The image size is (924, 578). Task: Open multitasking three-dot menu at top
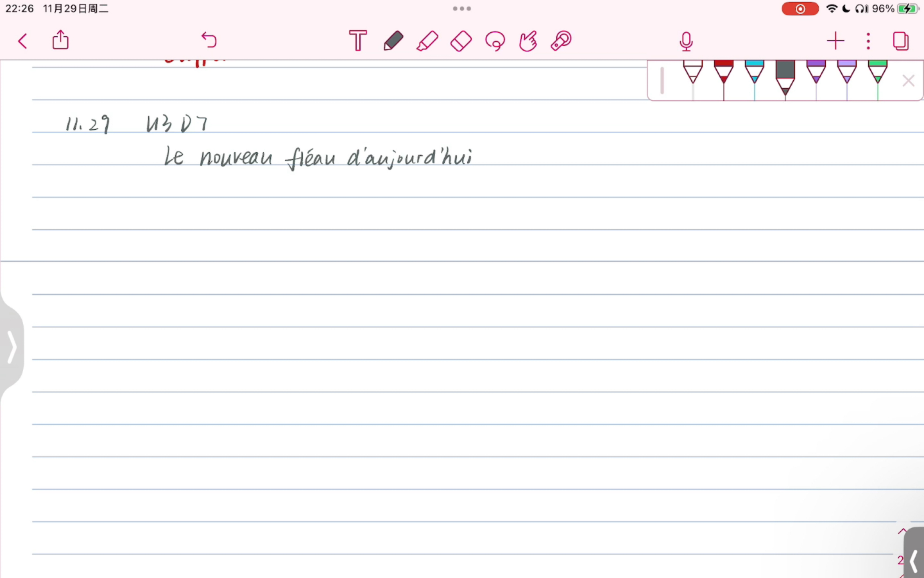(x=462, y=8)
